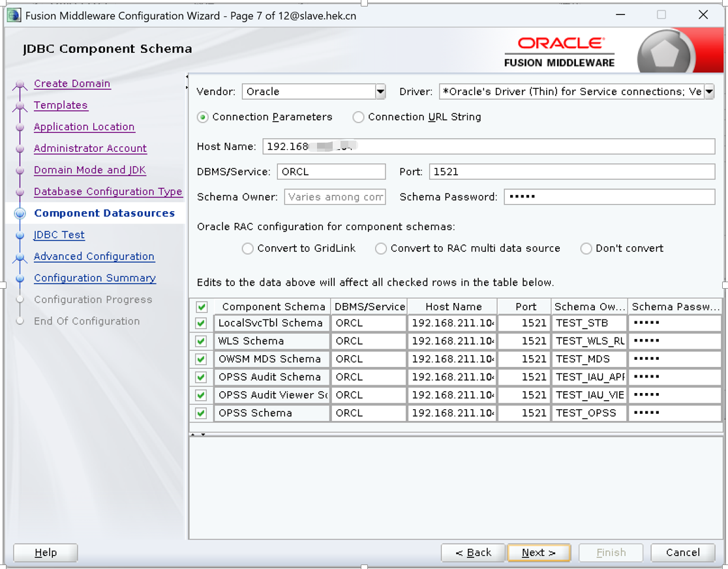Image resolution: width=728 pixels, height=569 pixels.
Task: Select the OWSM MDS Schema name cell
Action: point(272,359)
